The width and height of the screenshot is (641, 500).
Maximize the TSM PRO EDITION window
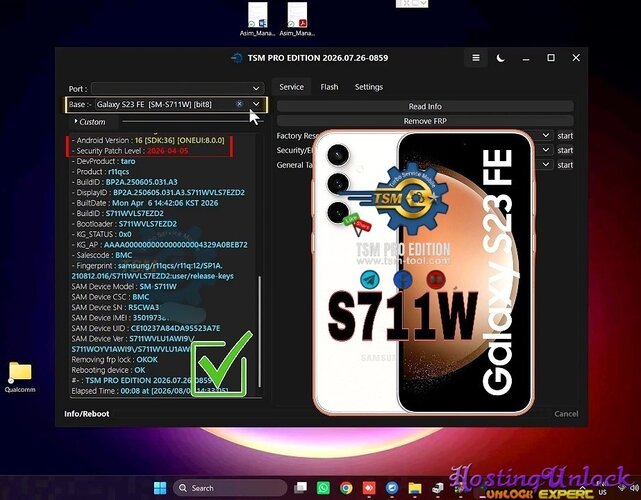click(x=551, y=58)
